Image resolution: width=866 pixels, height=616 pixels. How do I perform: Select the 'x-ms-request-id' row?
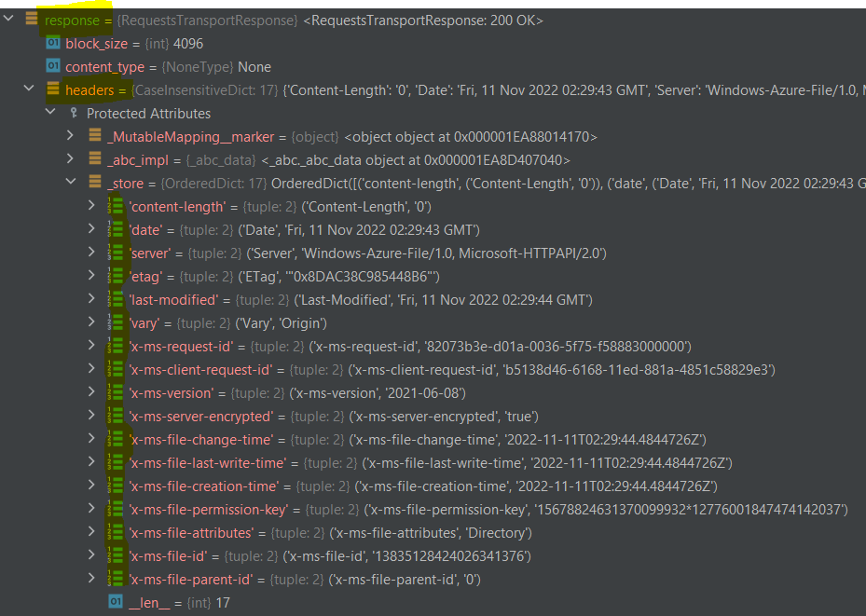tap(182, 346)
